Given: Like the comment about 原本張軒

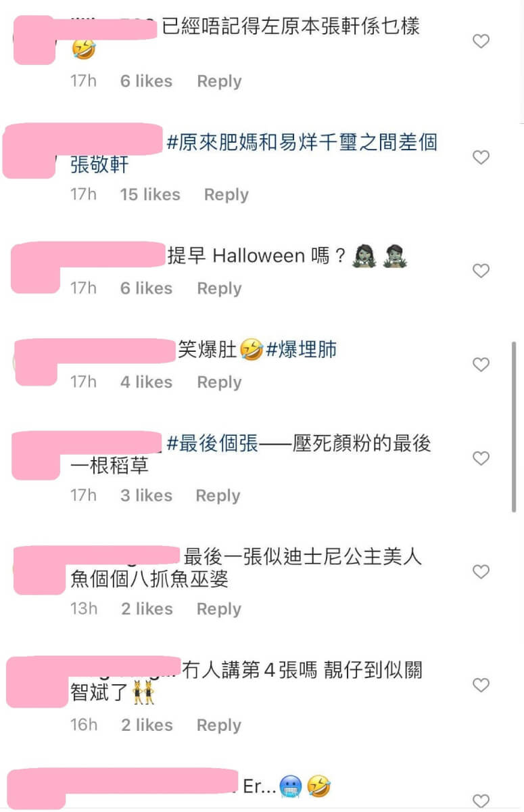Looking at the screenshot, I should (x=481, y=41).
